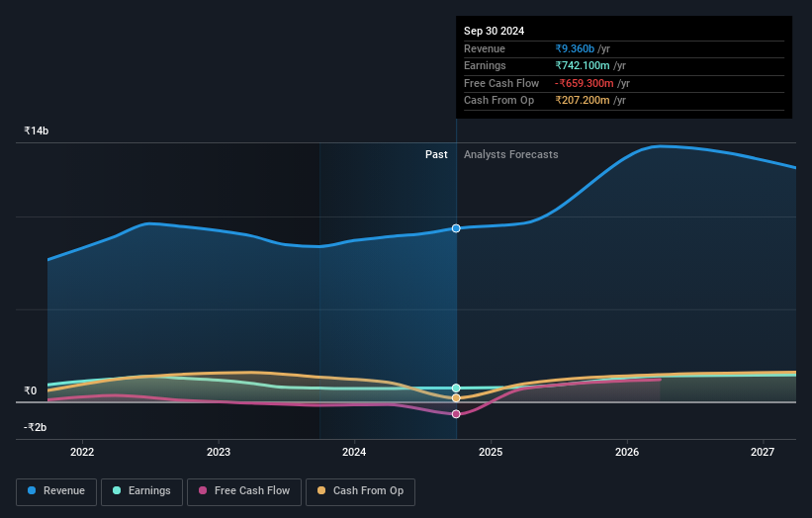Click the teal Earnings data point marker
Viewport: 812px width, 518px height.
tap(456, 388)
